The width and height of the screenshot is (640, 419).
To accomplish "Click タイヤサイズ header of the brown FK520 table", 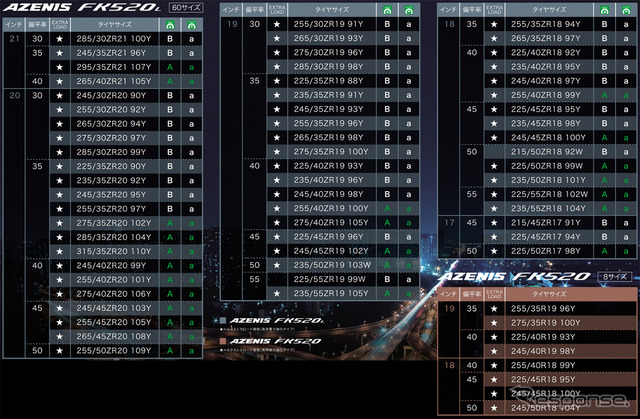I will (549, 294).
